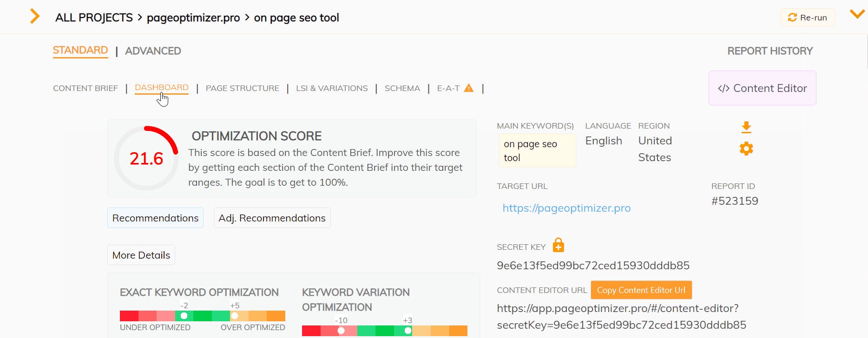The image size is (868, 338).
Task: Switch to the STANDARD view
Action: click(80, 50)
